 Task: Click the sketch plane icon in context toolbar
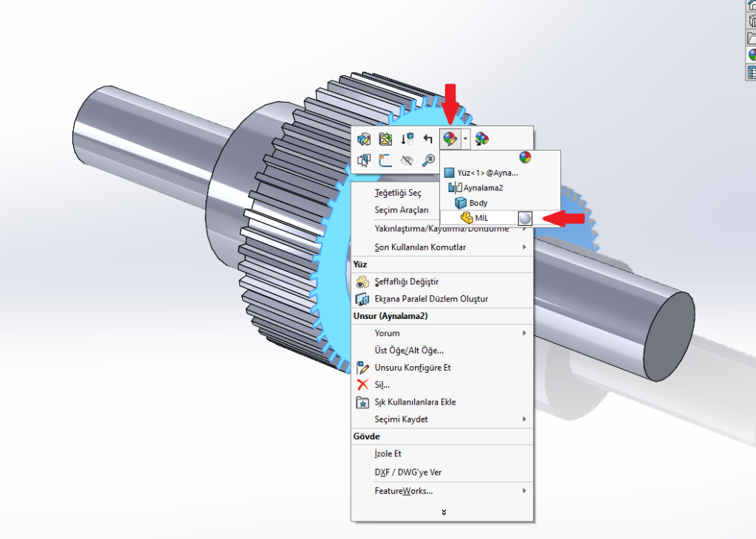(x=385, y=159)
